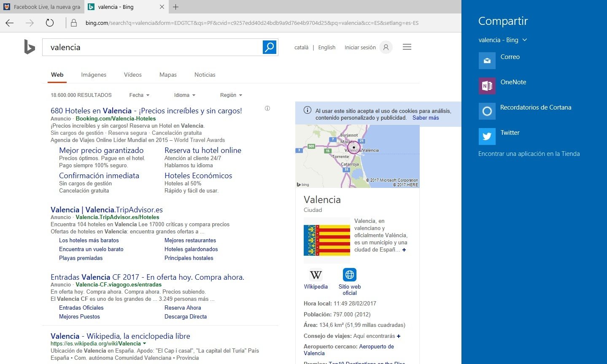
Task: Click the català language link
Action: click(x=301, y=48)
